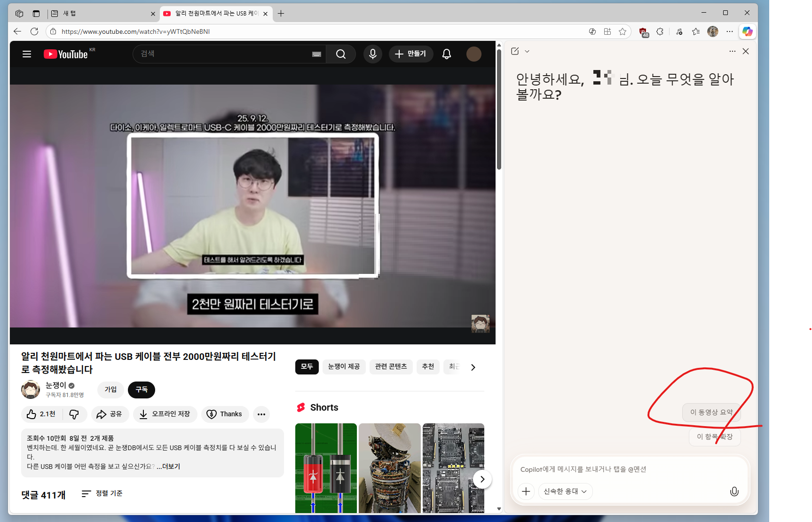Start new Copilot chat icon
This screenshot has width=812, height=522.
[x=515, y=51]
